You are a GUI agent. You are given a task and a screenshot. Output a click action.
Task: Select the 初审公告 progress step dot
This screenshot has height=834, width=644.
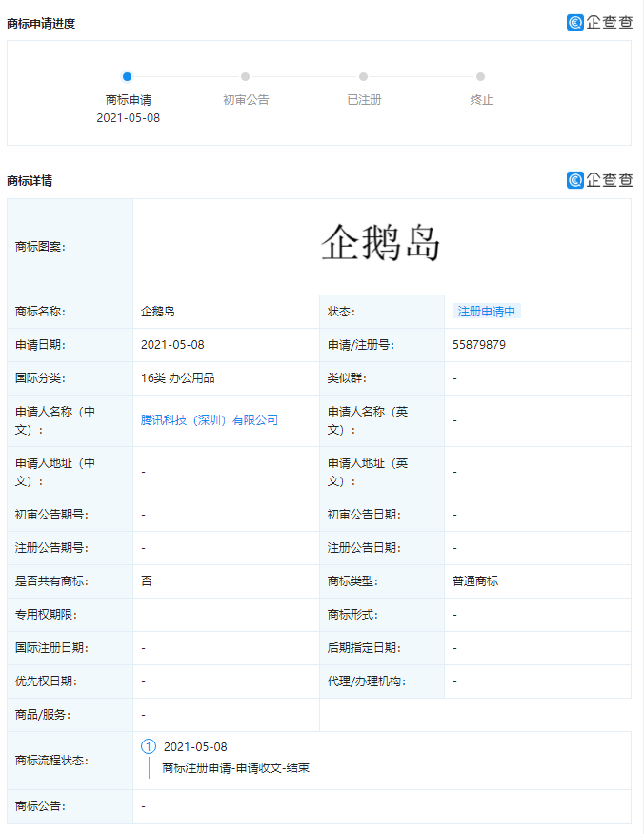pyautogui.click(x=245, y=77)
